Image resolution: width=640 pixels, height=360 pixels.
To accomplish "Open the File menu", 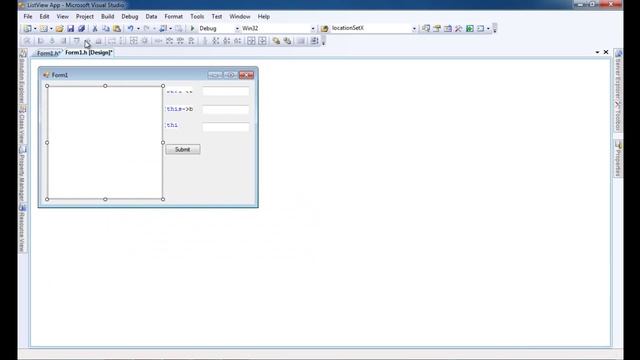I will tap(28, 16).
